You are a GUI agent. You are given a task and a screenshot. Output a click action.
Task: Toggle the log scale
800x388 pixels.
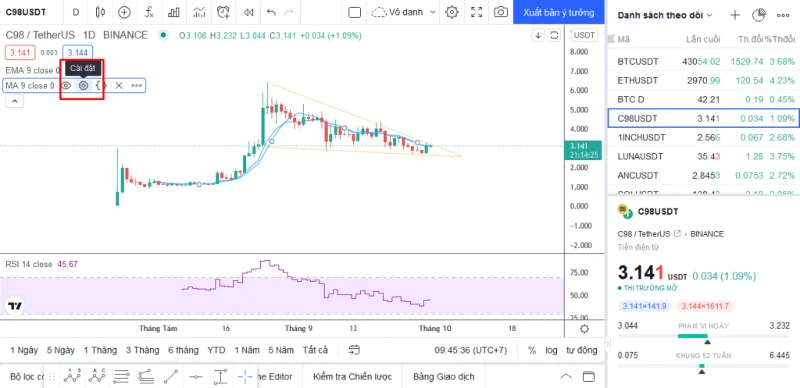coord(551,350)
